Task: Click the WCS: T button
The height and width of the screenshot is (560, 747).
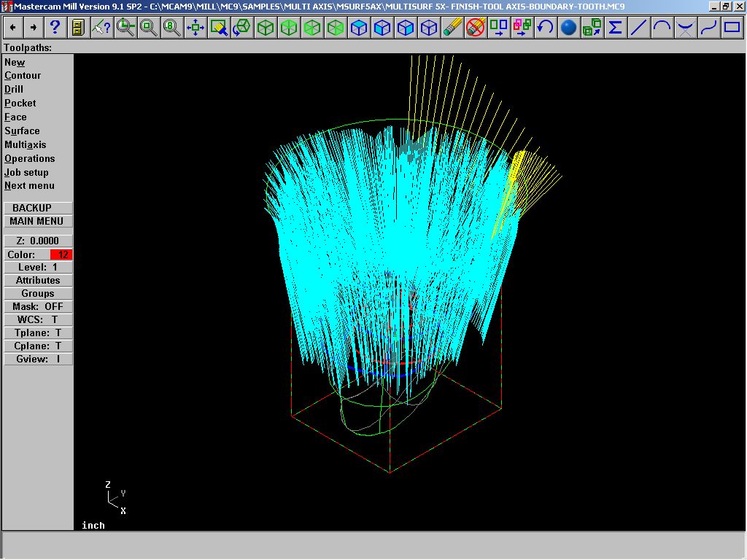Action: pos(38,320)
